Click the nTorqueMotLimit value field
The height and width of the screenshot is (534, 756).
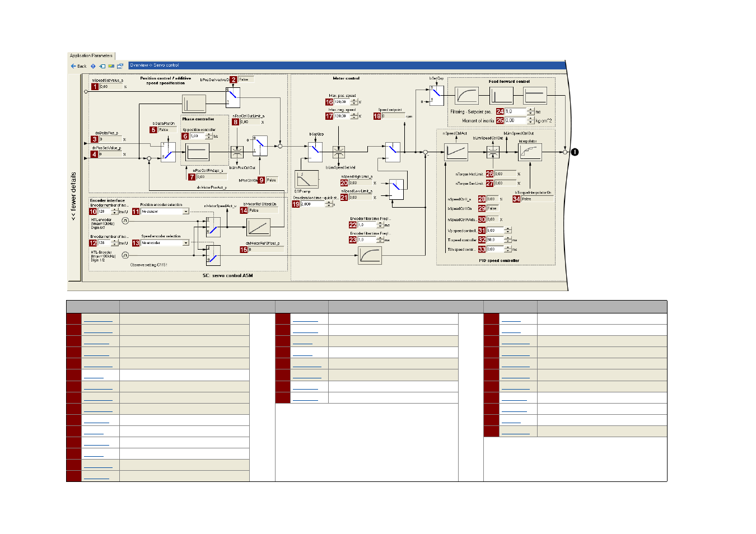[x=505, y=174]
